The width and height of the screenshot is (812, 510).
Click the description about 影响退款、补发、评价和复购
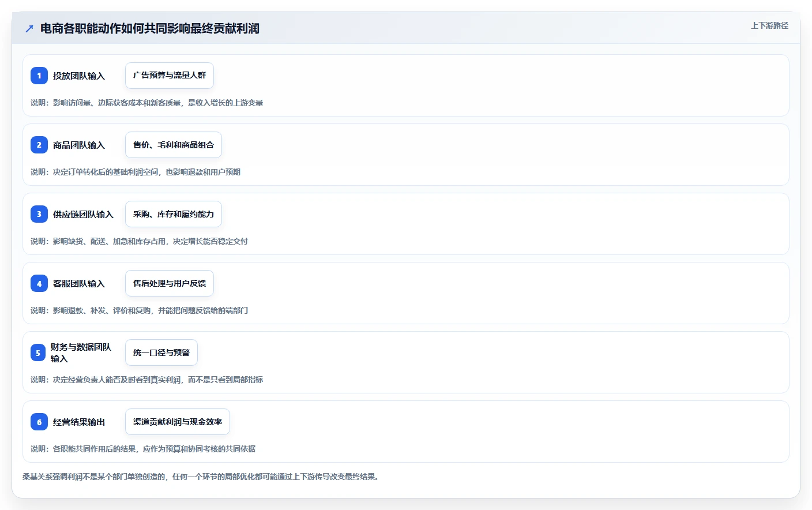pos(140,310)
